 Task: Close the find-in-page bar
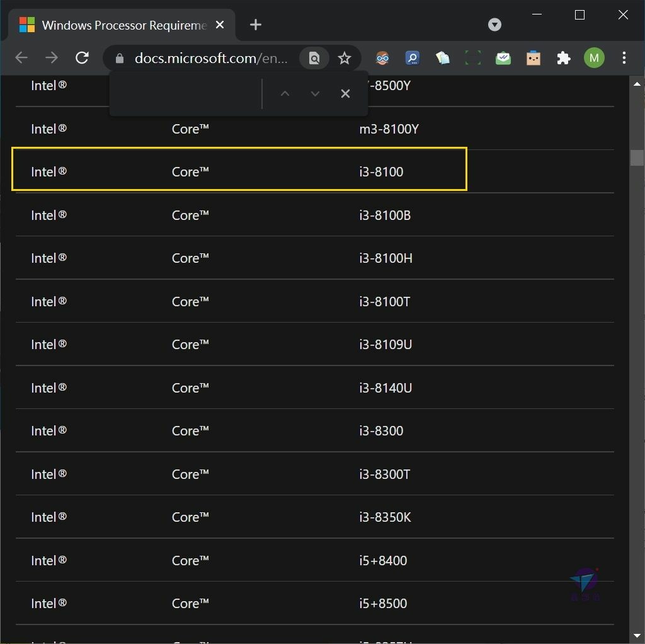346,94
